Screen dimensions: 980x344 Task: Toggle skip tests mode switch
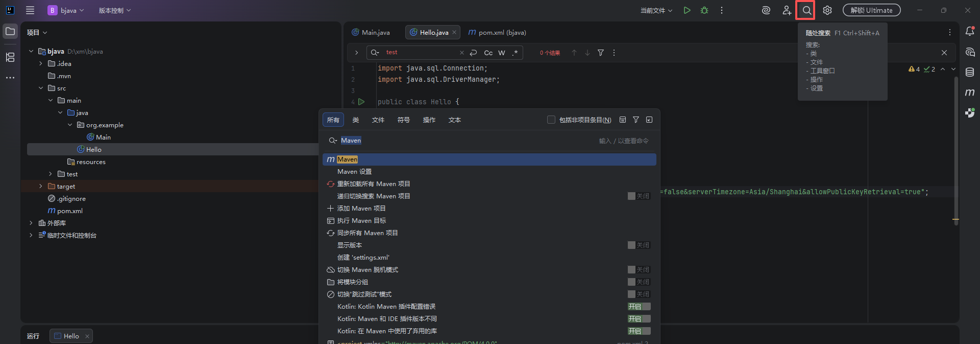[639, 294]
